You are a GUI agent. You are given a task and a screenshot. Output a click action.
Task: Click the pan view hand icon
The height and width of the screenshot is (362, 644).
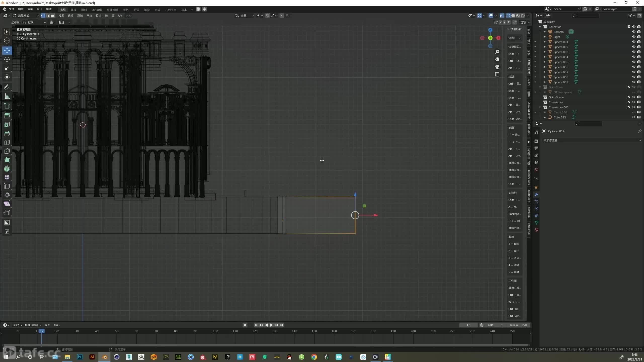[x=497, y=59]
